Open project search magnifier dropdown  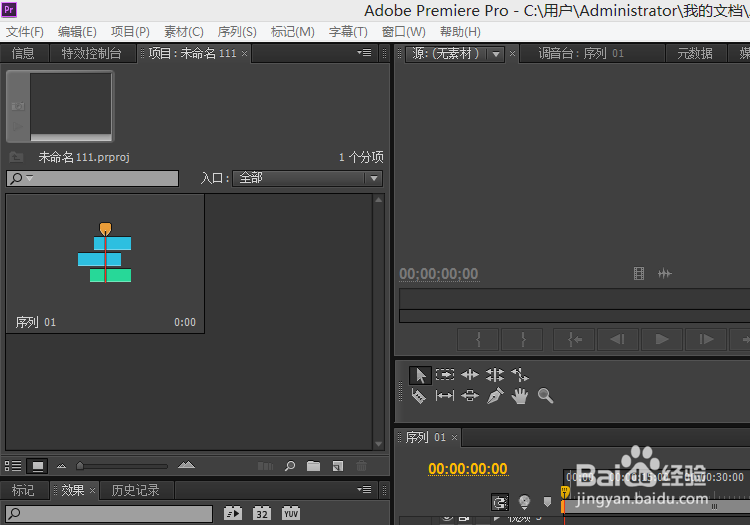click(x=21, y=178)
